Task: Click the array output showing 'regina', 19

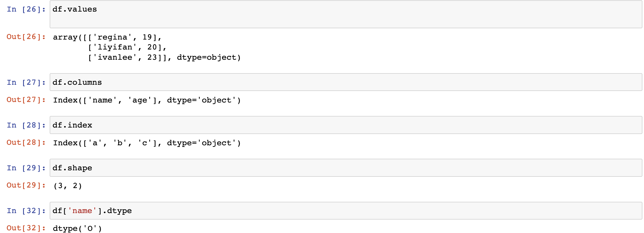Action: pyautogui.click(x=147, y=47)
